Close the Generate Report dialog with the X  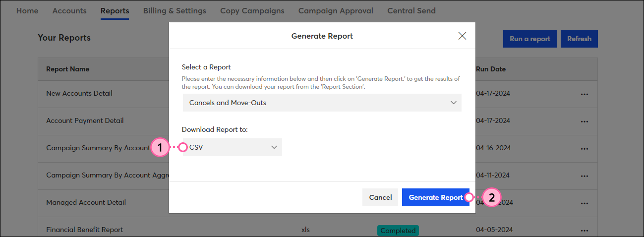462,36
